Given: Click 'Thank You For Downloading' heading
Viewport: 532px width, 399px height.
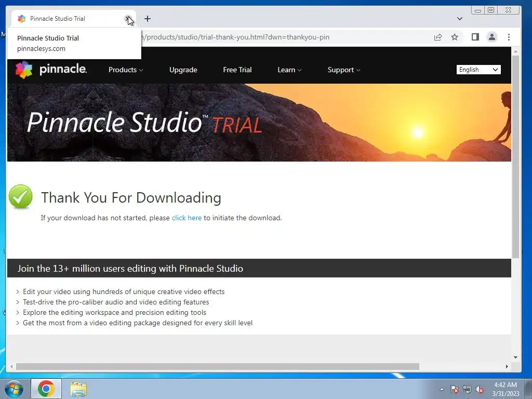Looking at the screenshot, I should 131,198.
